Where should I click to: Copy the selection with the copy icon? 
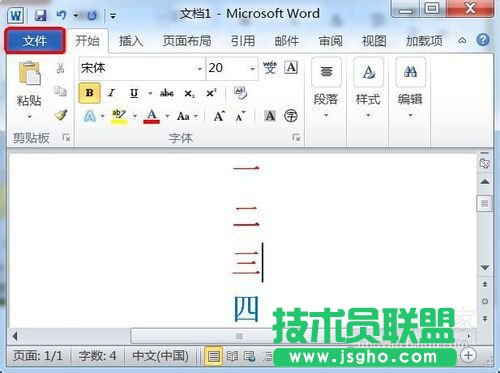point(60,91)
